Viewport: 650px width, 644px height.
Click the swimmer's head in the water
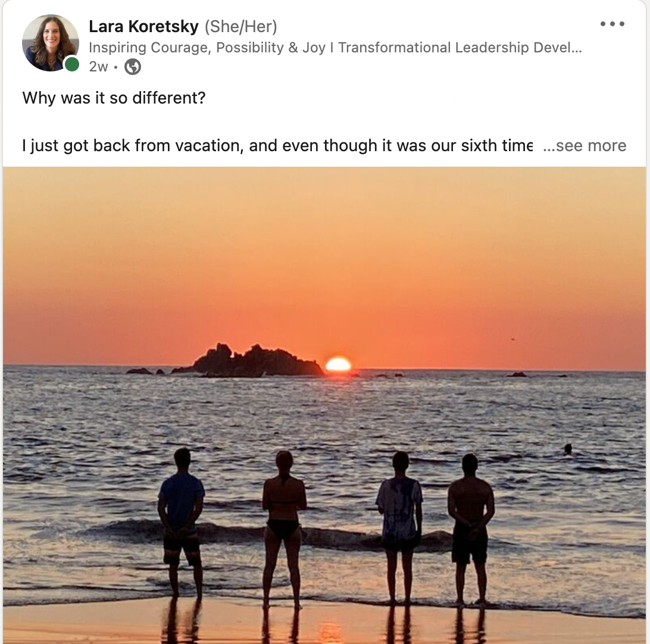pos(568,449)
